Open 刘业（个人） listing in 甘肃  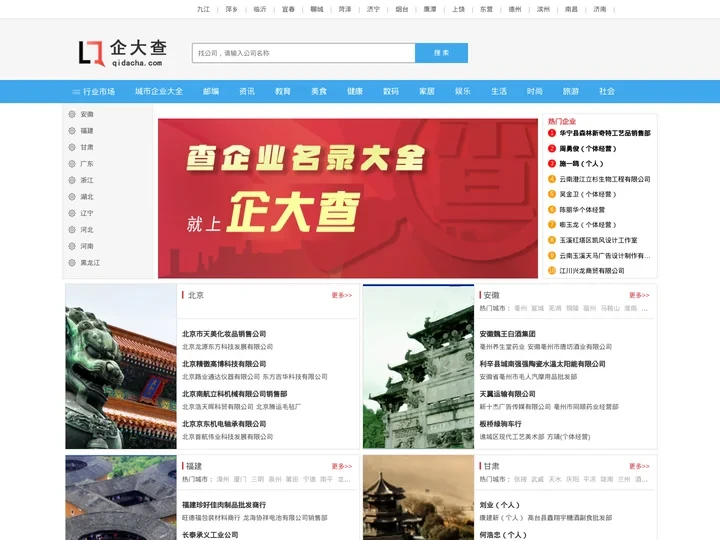(500, 505)
